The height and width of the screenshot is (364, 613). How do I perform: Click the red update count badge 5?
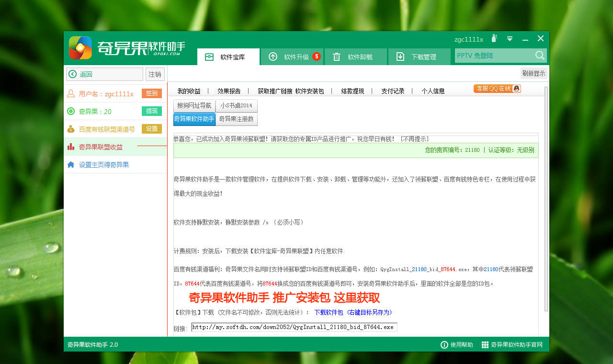click(x=317, y=57)
